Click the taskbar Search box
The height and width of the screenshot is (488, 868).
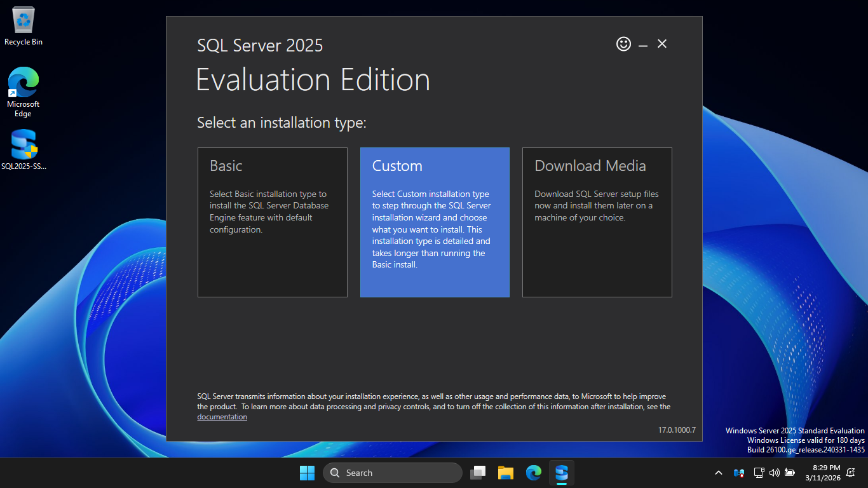pyautogui.click(x=392, y=473)
